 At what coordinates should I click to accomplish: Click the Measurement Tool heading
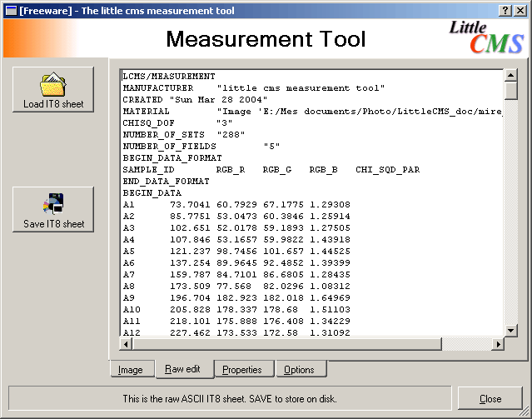pos(266,39)
